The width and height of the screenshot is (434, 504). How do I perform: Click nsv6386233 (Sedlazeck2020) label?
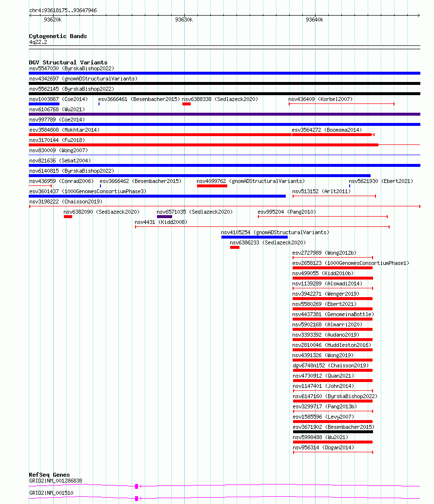point(268,243)
